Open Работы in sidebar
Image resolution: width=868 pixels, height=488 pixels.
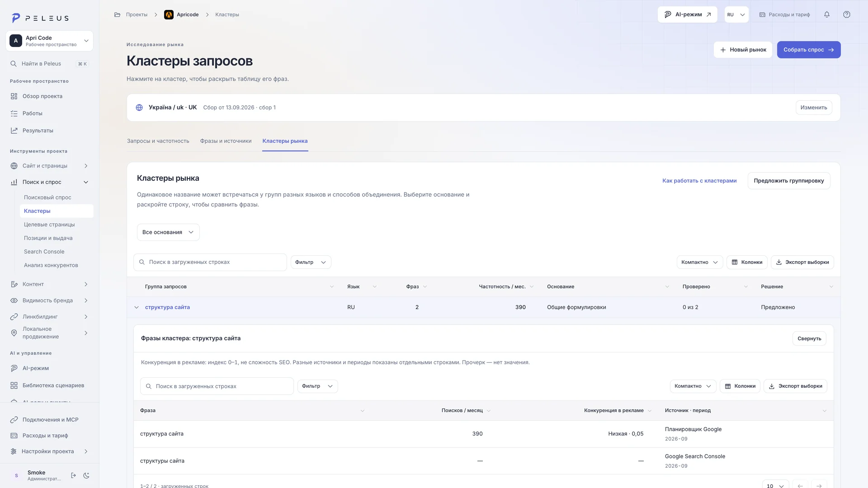click(49, 113)
